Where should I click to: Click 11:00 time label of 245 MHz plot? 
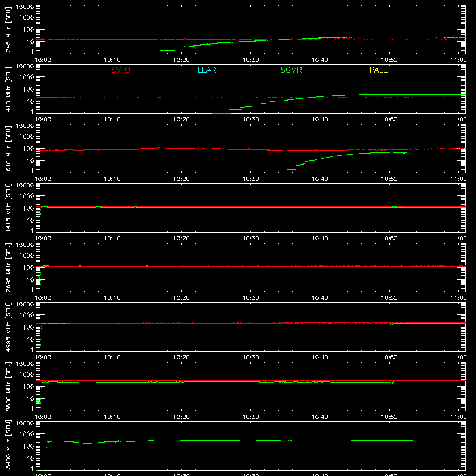[458, 60]
